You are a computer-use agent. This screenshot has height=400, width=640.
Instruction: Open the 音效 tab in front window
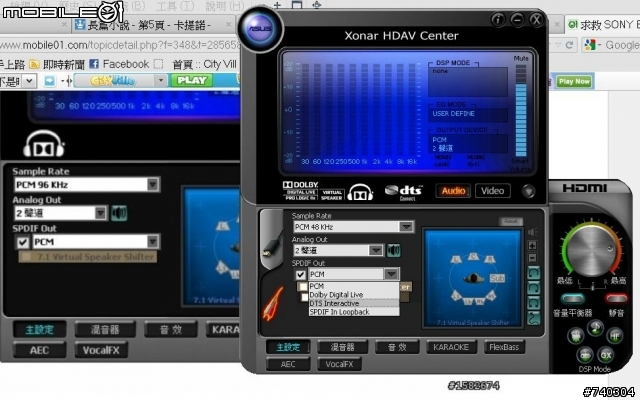397,347
